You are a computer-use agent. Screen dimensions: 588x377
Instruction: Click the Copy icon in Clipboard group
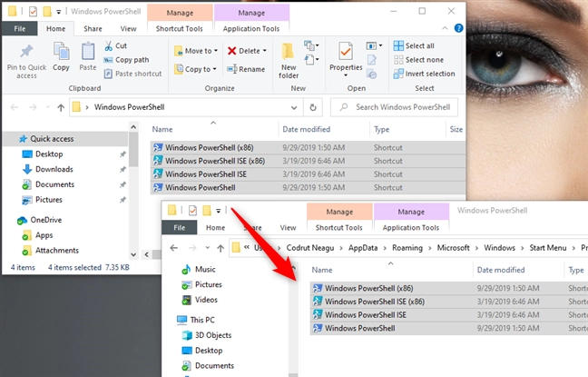(x=61, y=52)
